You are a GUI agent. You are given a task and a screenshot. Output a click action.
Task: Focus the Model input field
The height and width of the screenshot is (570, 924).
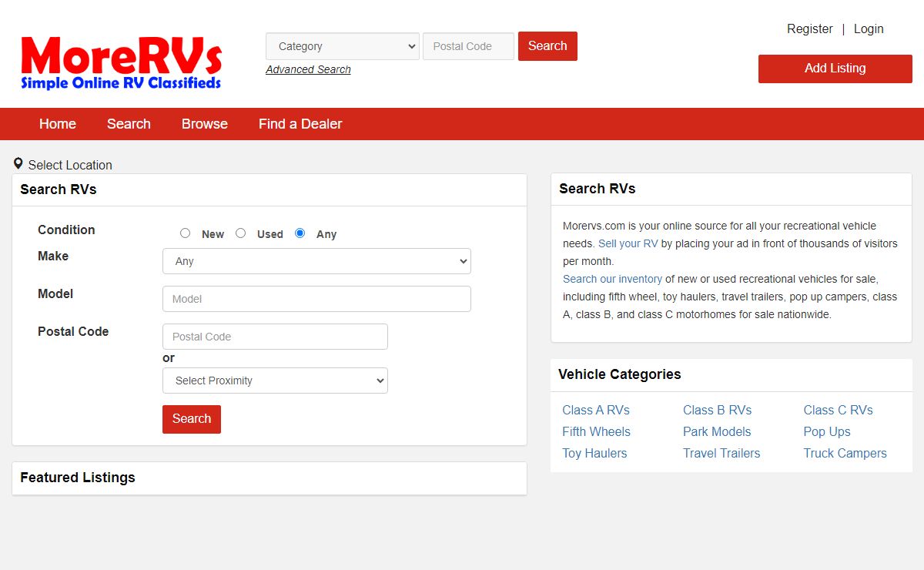[316, 299]
